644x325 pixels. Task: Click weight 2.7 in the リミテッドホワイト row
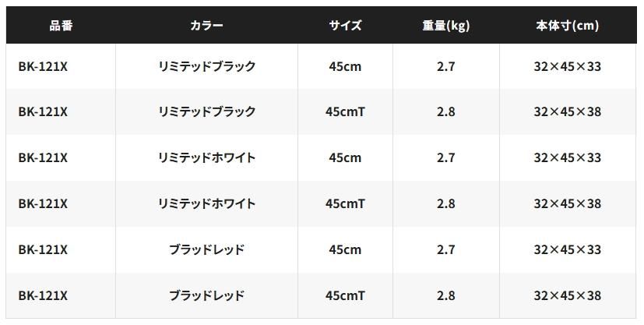[446, 157]
